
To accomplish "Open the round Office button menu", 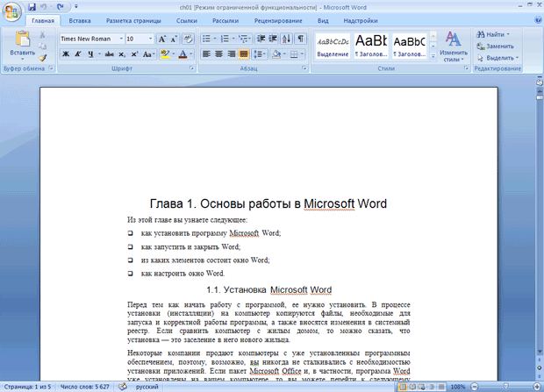I will [x=11, y=12].
